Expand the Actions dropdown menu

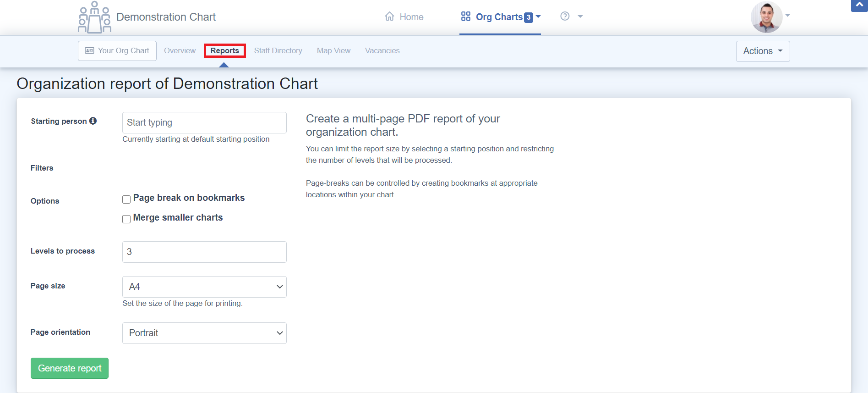(763, 51)
